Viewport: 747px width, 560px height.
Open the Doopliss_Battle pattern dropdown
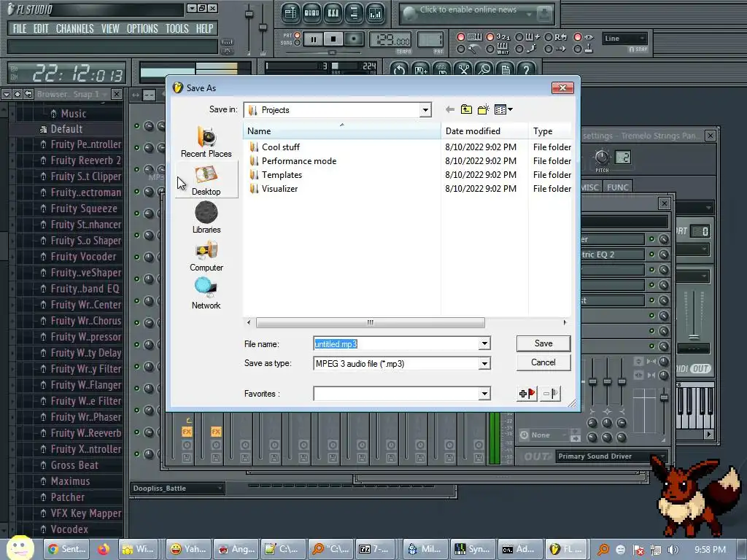pos(178,489)
